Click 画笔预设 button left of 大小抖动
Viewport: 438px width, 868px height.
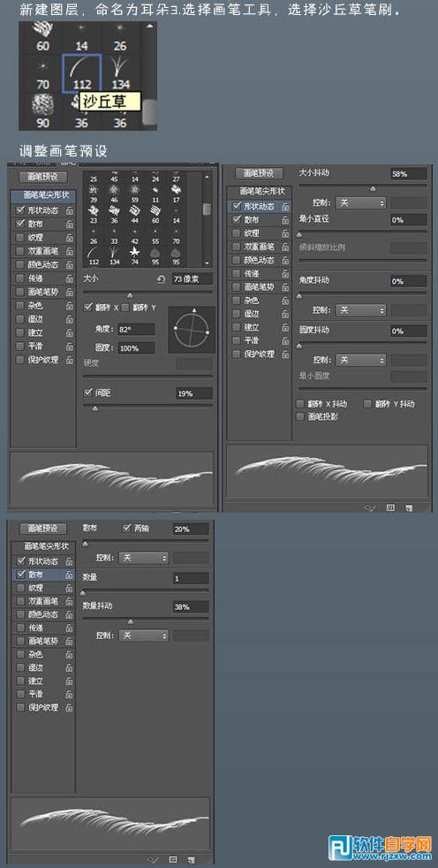pos(259,173)
